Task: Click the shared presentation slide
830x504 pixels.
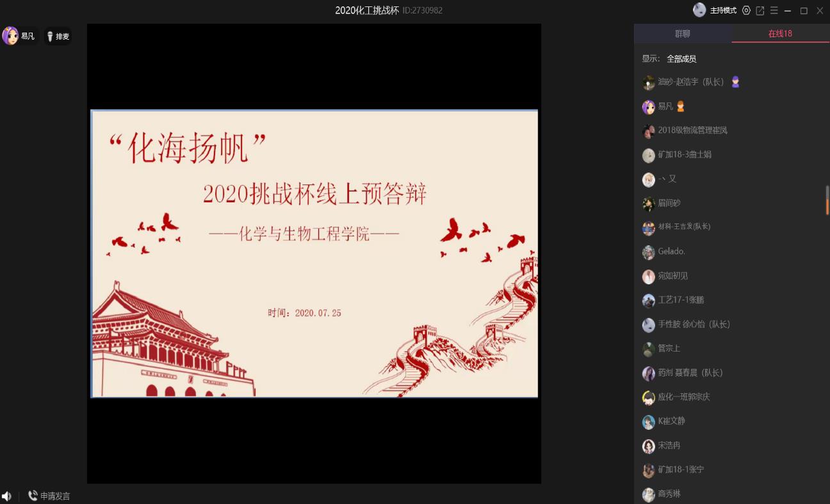Action: click(314, 254)
